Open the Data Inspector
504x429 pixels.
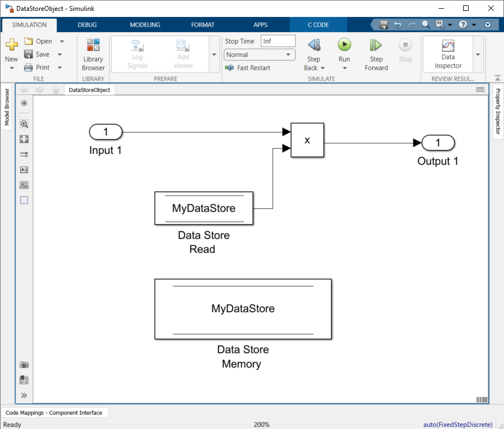pyautogui.click(x=448, y=54)
